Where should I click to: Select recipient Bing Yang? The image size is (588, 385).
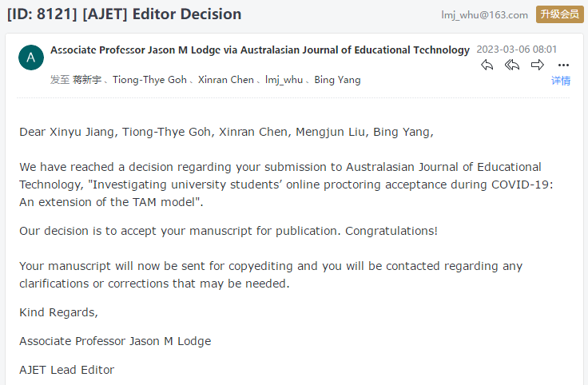click(337, 80)
